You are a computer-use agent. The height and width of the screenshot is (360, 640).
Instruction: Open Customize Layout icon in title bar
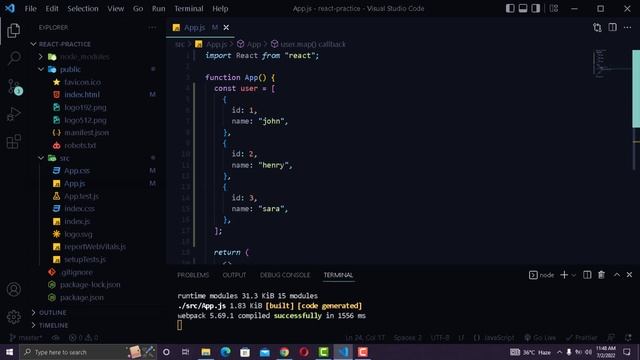click(554, 8)
